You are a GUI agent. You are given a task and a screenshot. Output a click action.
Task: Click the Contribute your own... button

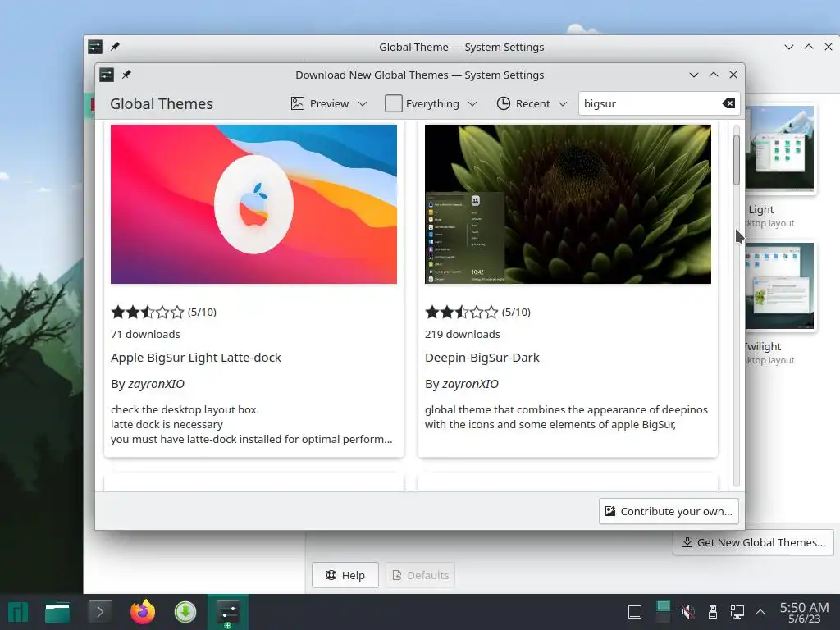(669, 511)
